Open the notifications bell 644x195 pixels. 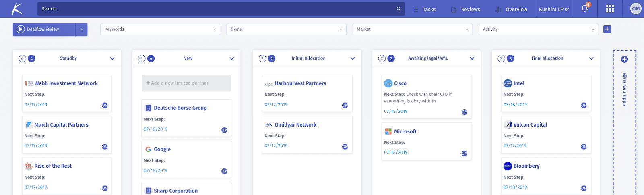(585, 8)
